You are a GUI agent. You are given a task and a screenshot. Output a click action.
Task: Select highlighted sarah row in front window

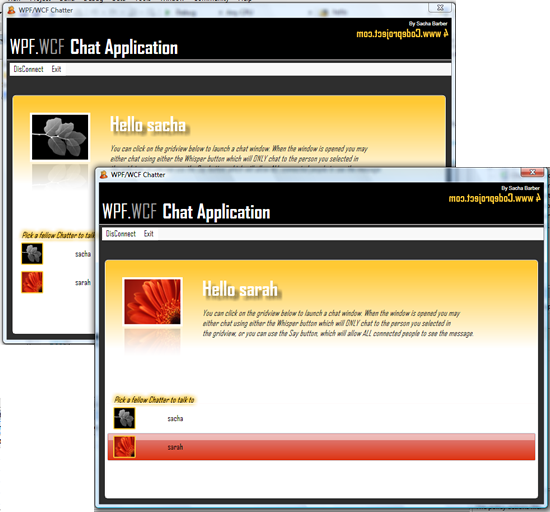[321, 447]
